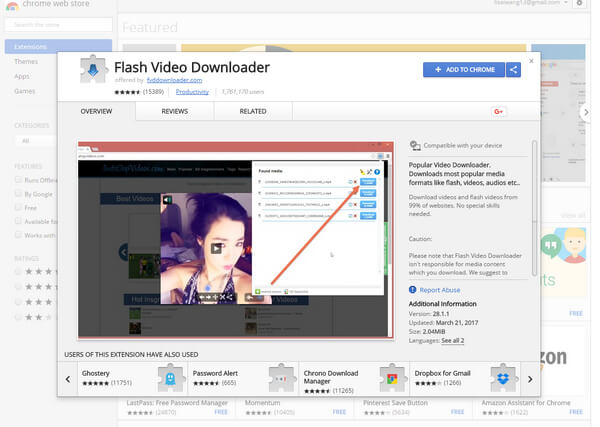Click the description panel scrollbar

[534, 208]
